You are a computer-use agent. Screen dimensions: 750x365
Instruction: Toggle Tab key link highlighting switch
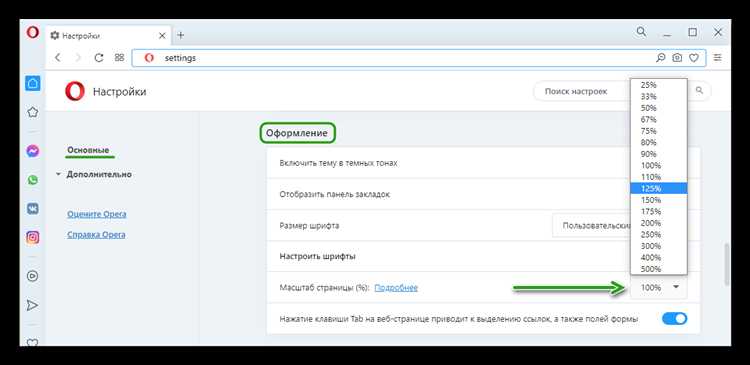tap(674, 319)
